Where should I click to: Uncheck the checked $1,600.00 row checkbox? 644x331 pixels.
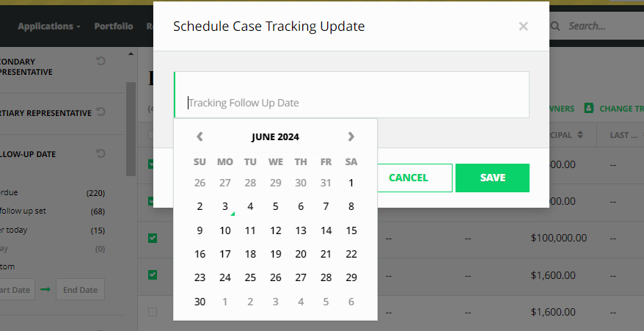click(153, 274)
